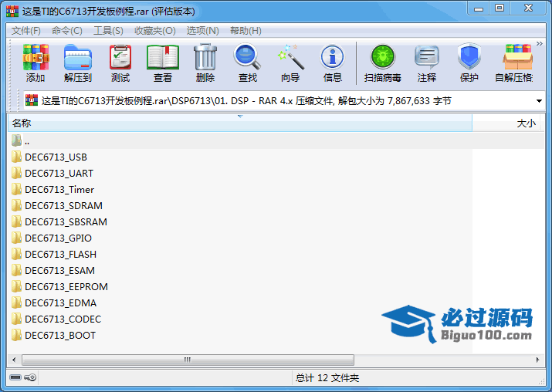Open the 帮助(H) menu

click(x=246, y=31)
